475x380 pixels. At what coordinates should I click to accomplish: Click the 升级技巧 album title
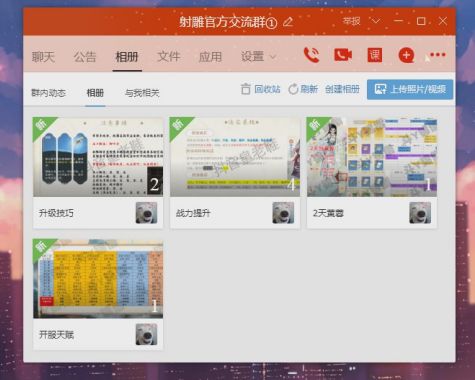click(x=56, y=213)
